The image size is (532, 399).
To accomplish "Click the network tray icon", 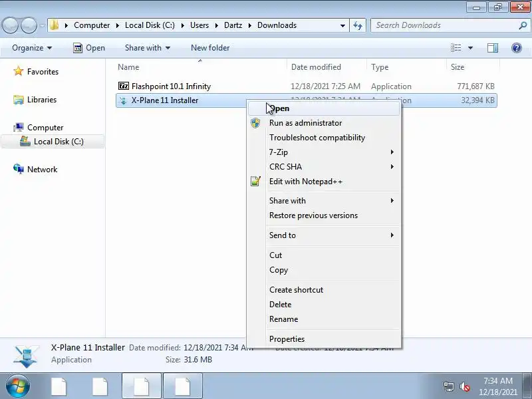I will coord(449,386).
